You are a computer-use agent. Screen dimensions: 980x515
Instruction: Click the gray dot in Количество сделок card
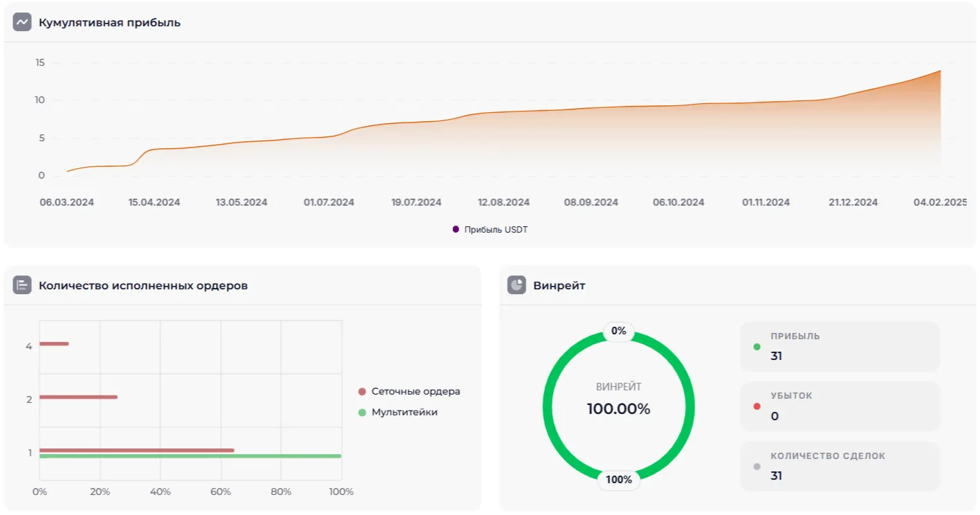[757, 467]
